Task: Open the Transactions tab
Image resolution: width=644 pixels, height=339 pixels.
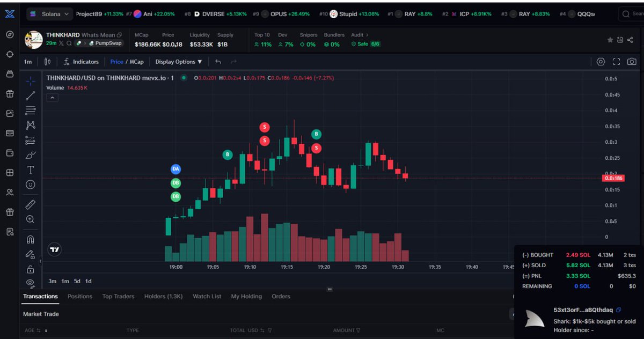Action: [x=40, y=296]
